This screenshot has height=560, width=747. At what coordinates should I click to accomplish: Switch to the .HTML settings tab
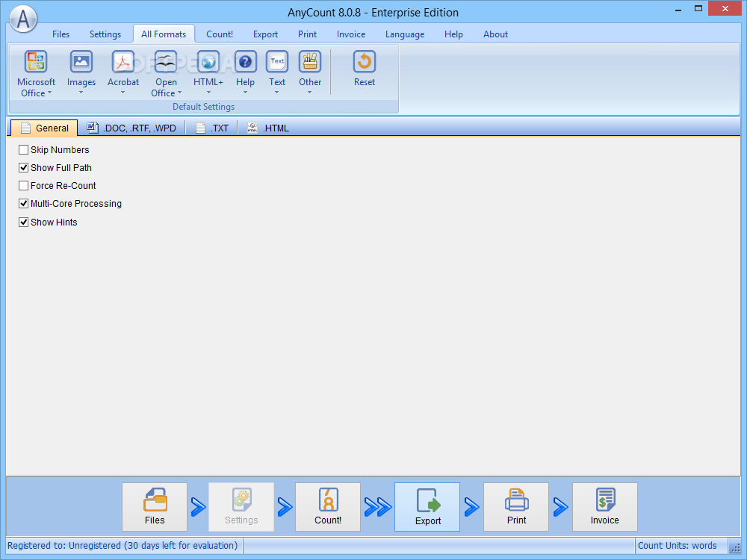click(x=268, y=128)
